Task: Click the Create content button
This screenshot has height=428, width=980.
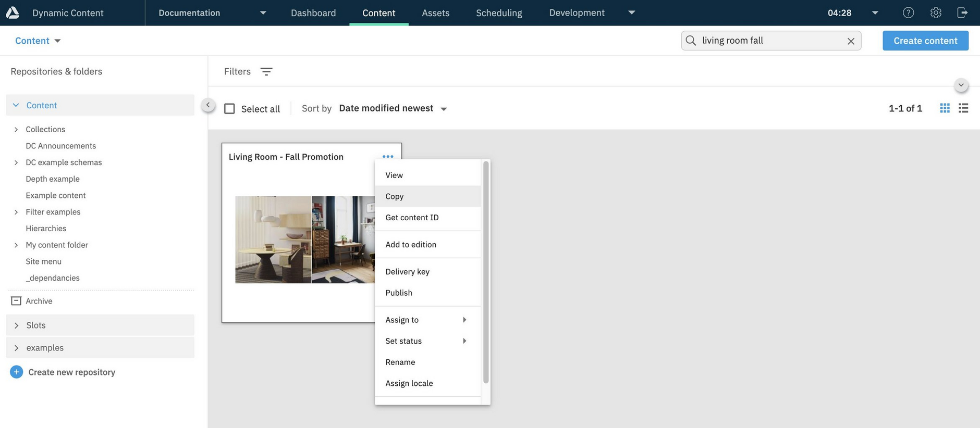Action: 925,41
